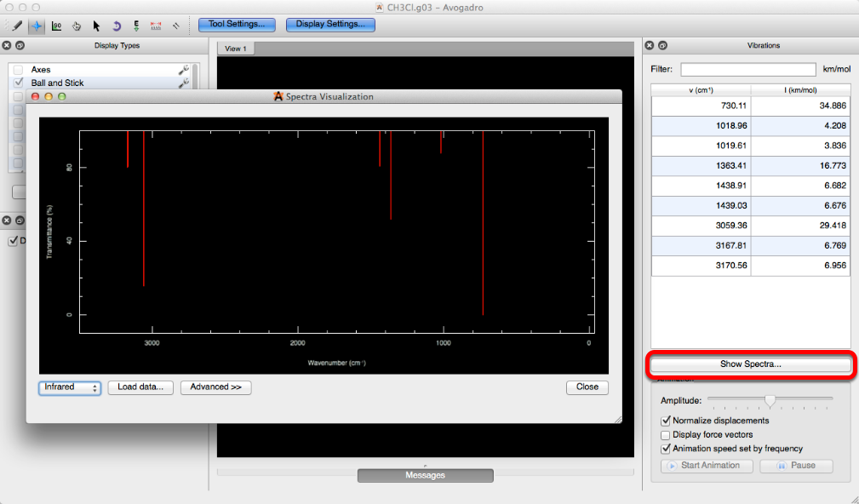Select the Manipulate hand tool

click(77, 26)
